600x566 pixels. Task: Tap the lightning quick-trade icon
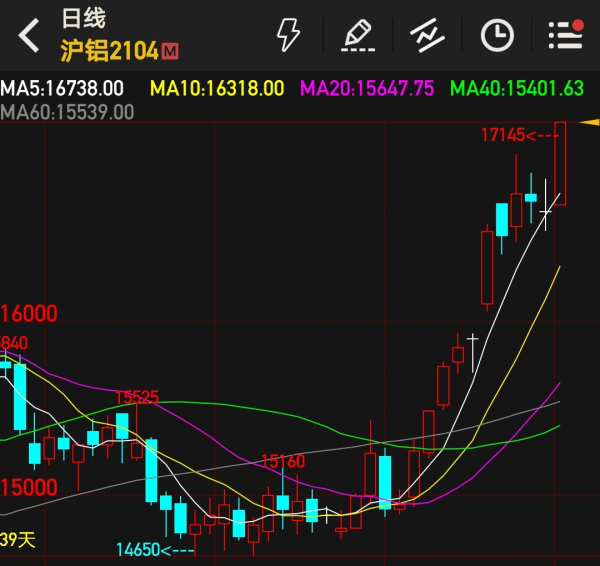click(288, 35)
